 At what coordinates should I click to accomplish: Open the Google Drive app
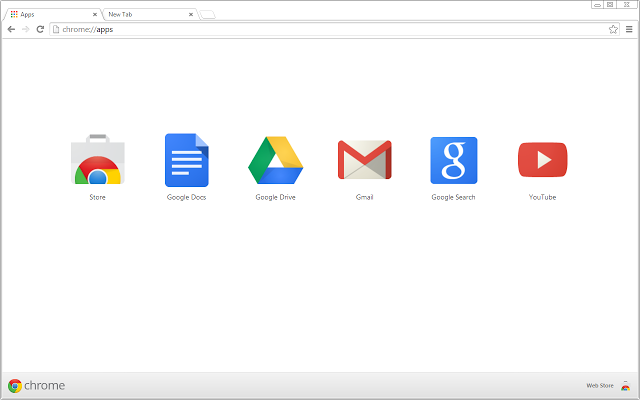point(276,160)
